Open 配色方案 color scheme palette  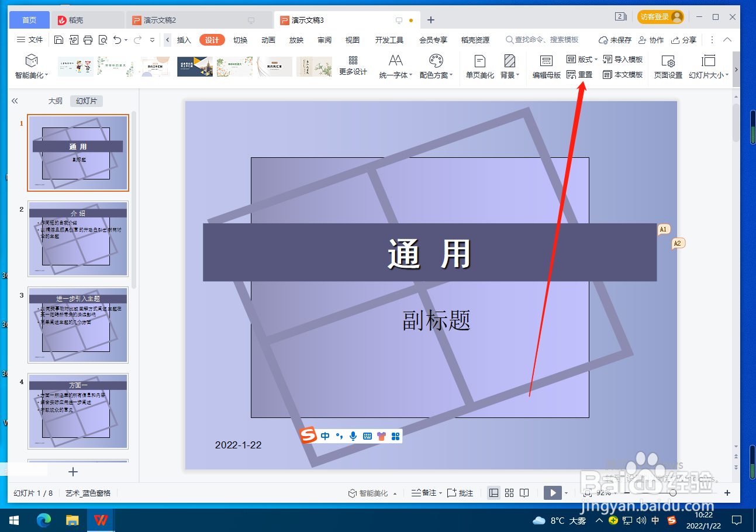436,67
